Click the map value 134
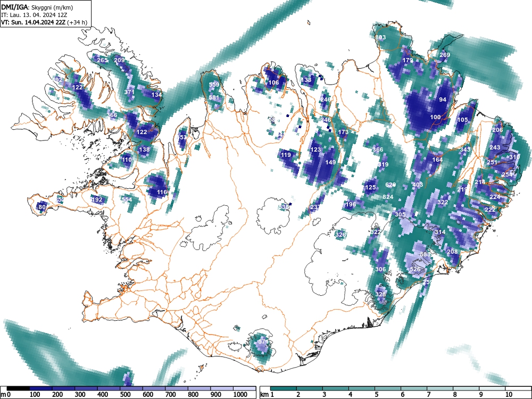This screenshot has height=399, width=532. pyautogui.click(x=156, y=95)
